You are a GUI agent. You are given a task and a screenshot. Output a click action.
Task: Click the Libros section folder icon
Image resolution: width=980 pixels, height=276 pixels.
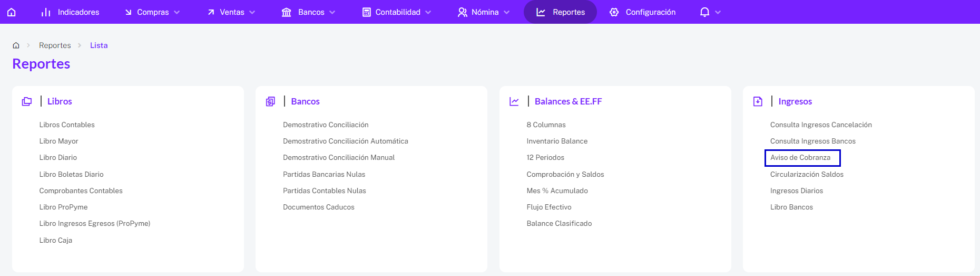pyautogui.click(x=27, y=101)
